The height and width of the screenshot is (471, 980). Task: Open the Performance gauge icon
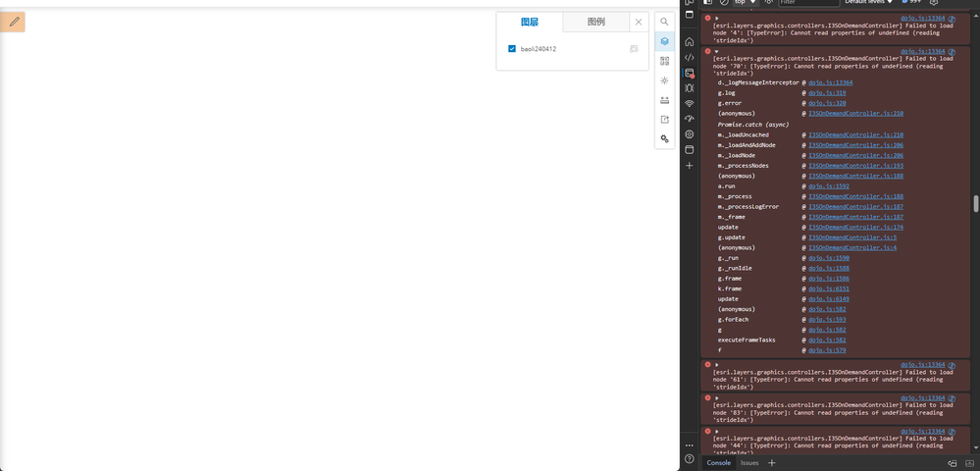click(689, 119)
